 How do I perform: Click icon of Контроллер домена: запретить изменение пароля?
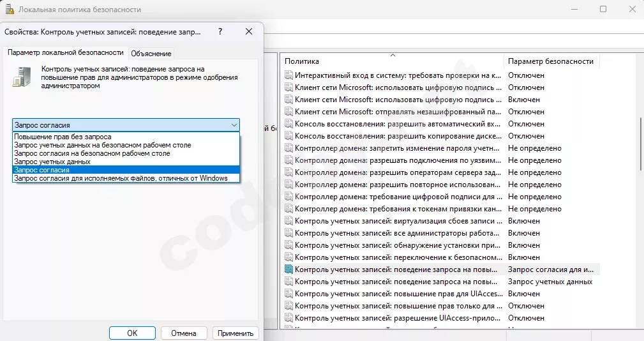pos(288,148)
